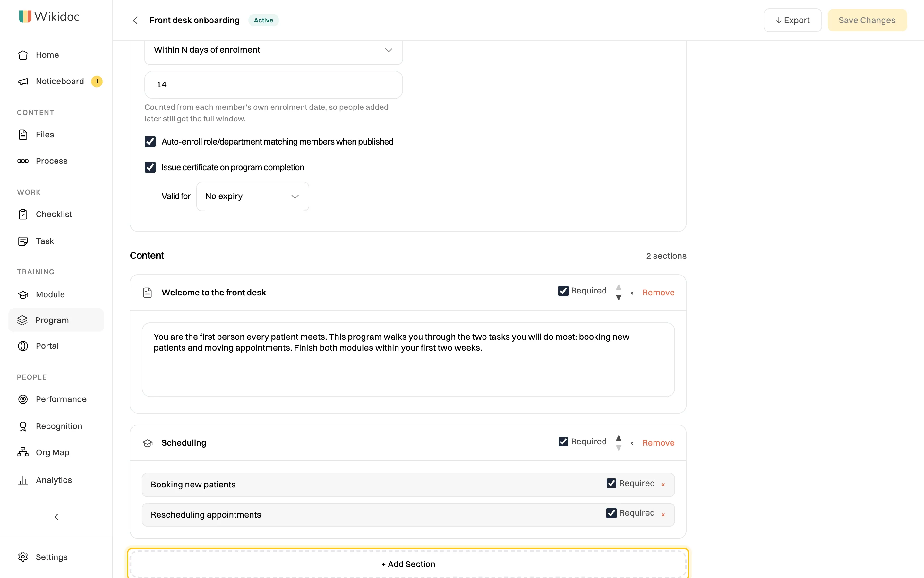The width and height of the screenshot is (924, 578).
Task: Toggle the auto-enroll matching members checkbox
Action: [150, 142]
